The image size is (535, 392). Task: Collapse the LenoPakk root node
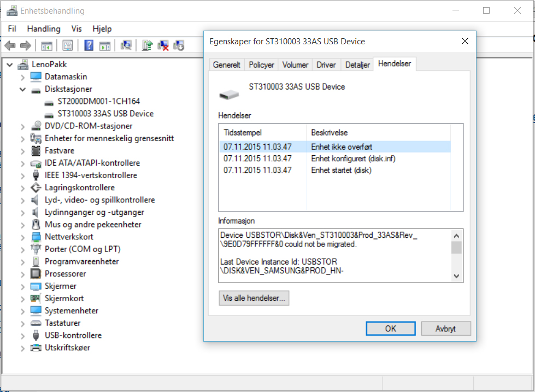point(10,65)
